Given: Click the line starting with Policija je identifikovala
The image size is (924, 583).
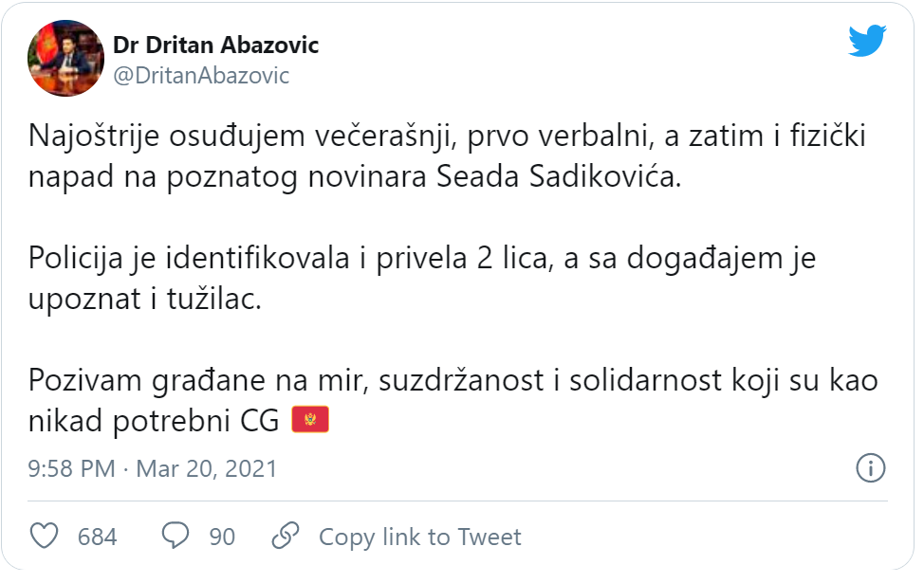Looking at the screenshot, I should 421,257.
